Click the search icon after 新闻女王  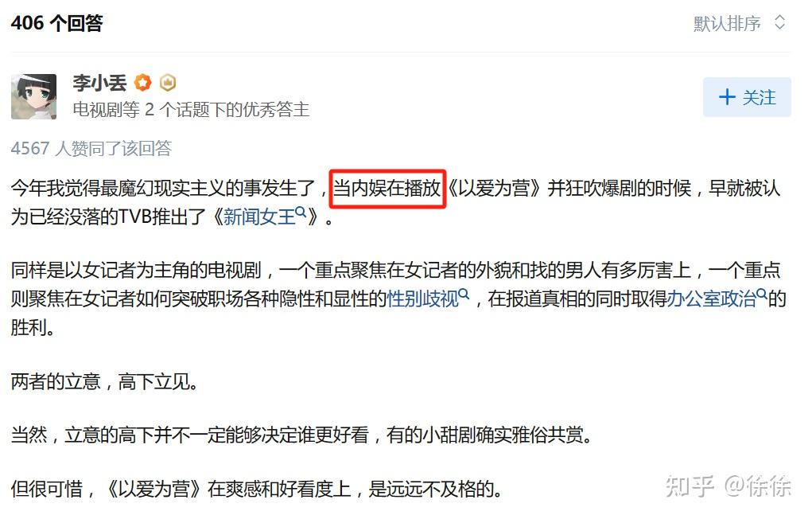click(301, 212)
